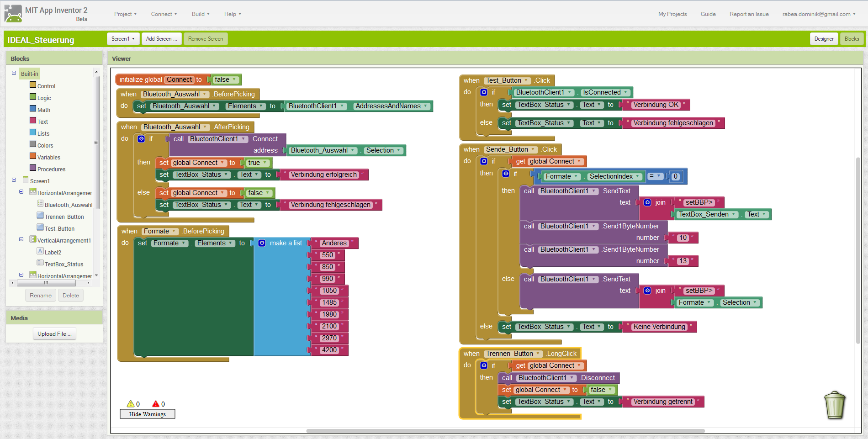
Task: Open the Help menu
Action: coord(233,14)
